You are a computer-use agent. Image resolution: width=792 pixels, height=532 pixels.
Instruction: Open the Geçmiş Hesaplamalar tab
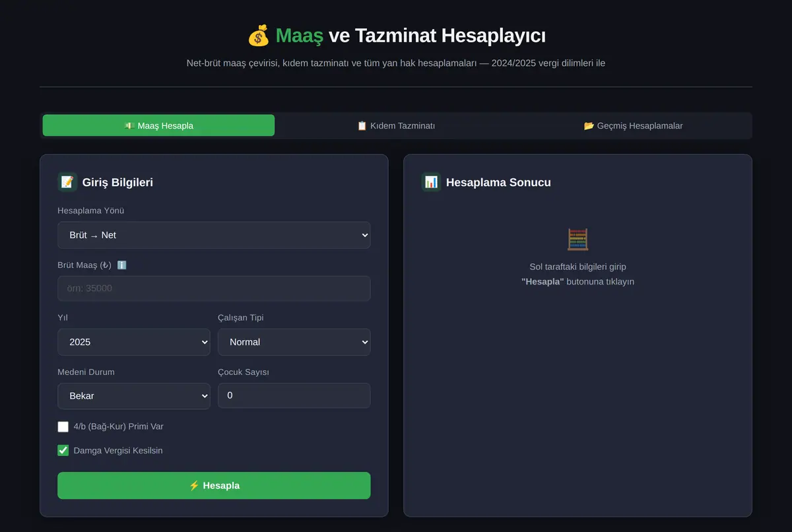(633, 125)
